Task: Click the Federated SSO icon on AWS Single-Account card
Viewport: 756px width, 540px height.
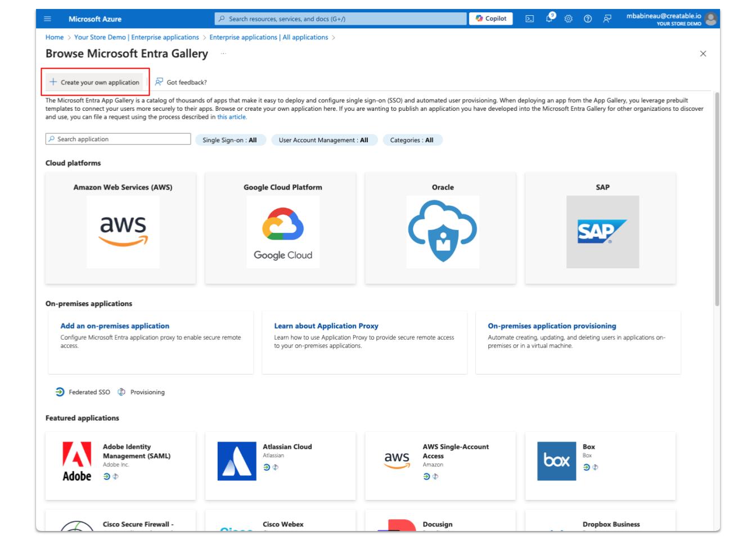Action: tap(426, 476)
